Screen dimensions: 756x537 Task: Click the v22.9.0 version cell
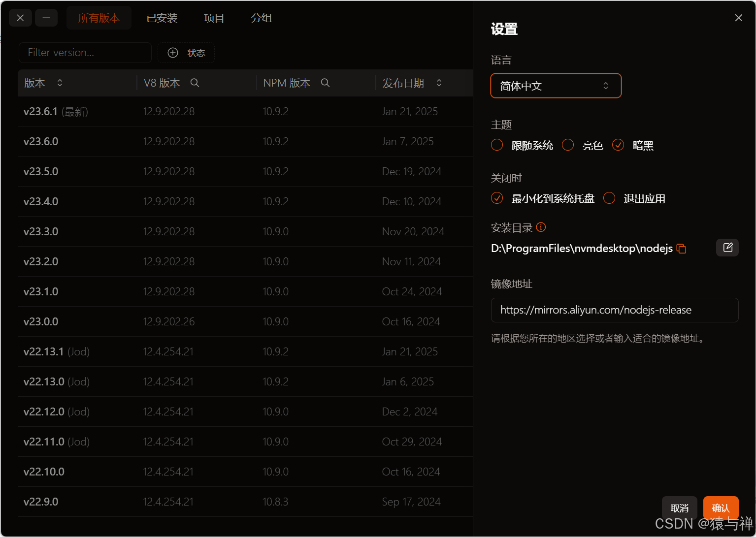[41, 502]
